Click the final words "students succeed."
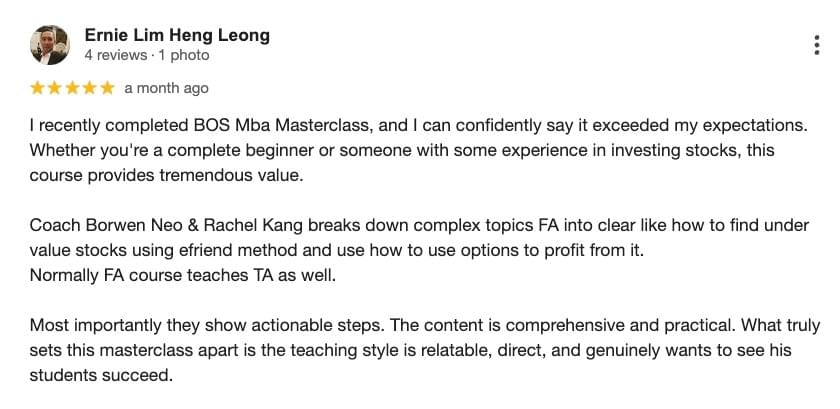This screenshot has width=840, height=409. tap(102, 376)
